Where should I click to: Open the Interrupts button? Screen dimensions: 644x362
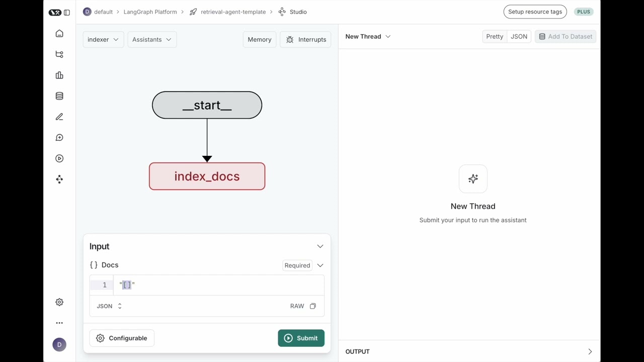pos(305,39)
